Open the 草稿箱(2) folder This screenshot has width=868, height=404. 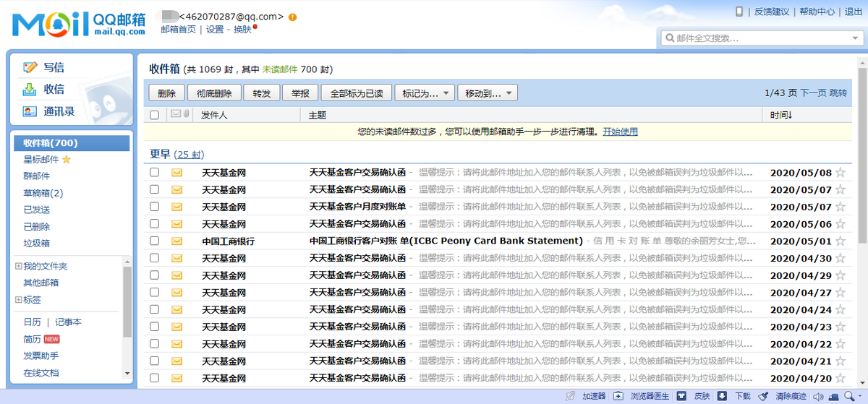click(43, 193)
